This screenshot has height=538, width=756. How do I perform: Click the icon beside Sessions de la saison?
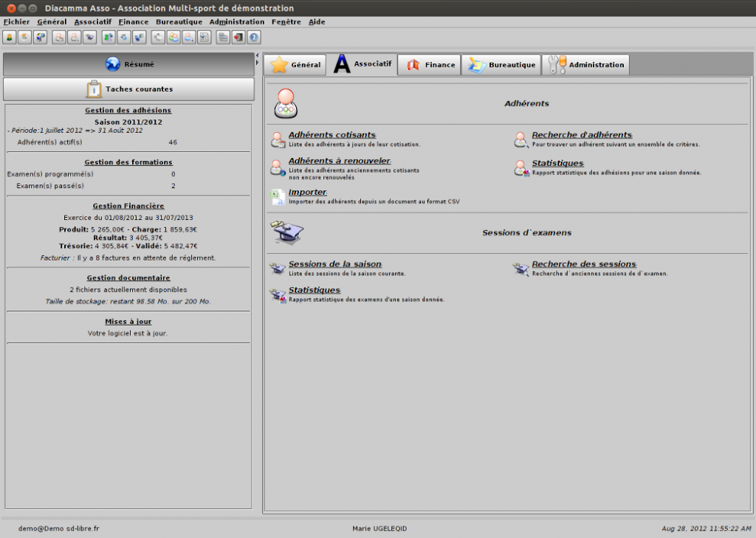click(x=278, y=269)
